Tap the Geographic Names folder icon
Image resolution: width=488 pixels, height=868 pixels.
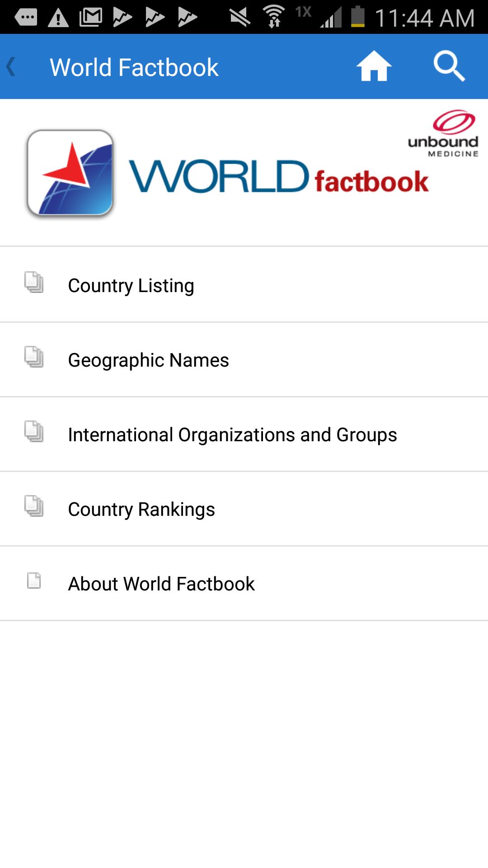(x=34, y=357)
